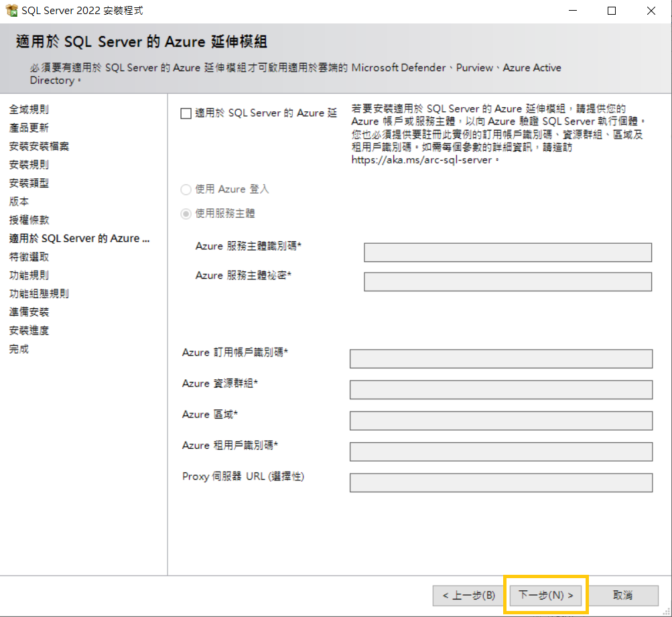Click the Azure 區域 input field
Screen dimensions: 672x617
pyautogui.click(x=501, y=421)
